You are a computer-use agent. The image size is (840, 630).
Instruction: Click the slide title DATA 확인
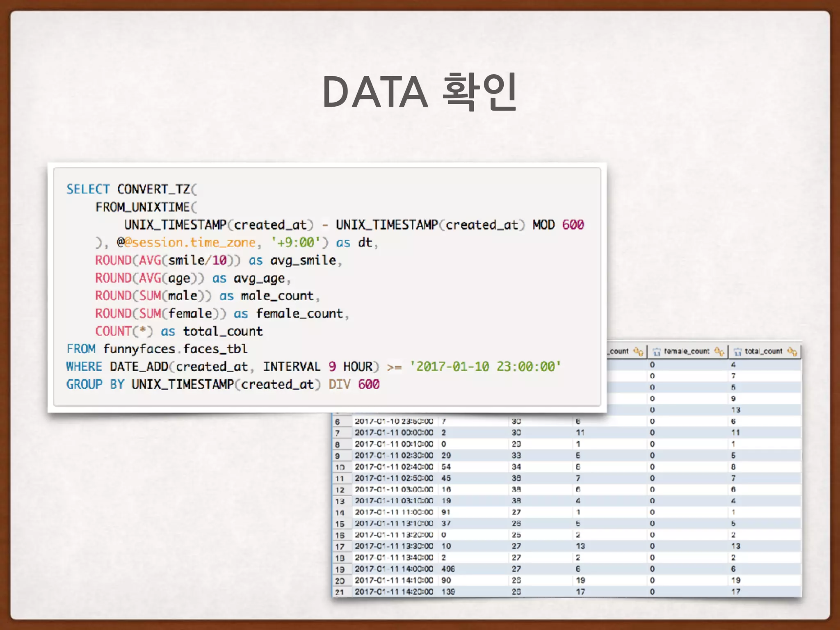pyautogui.click(x=419, y=92)
